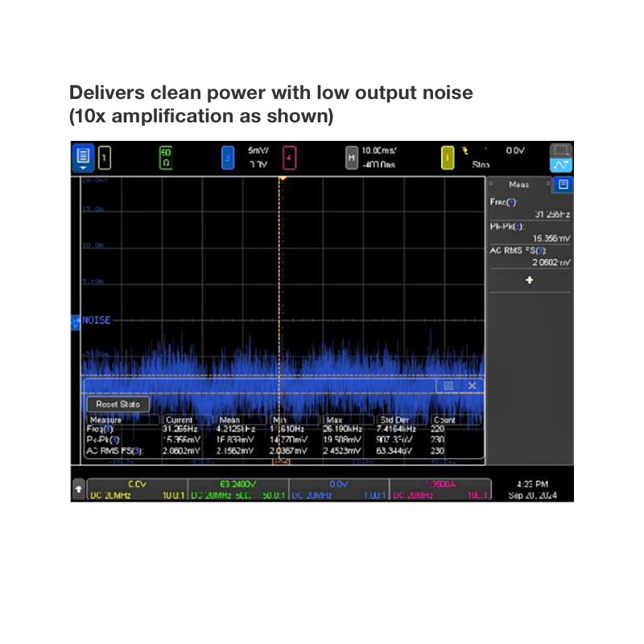Open the blue channel 3 status block

(339, 489)
